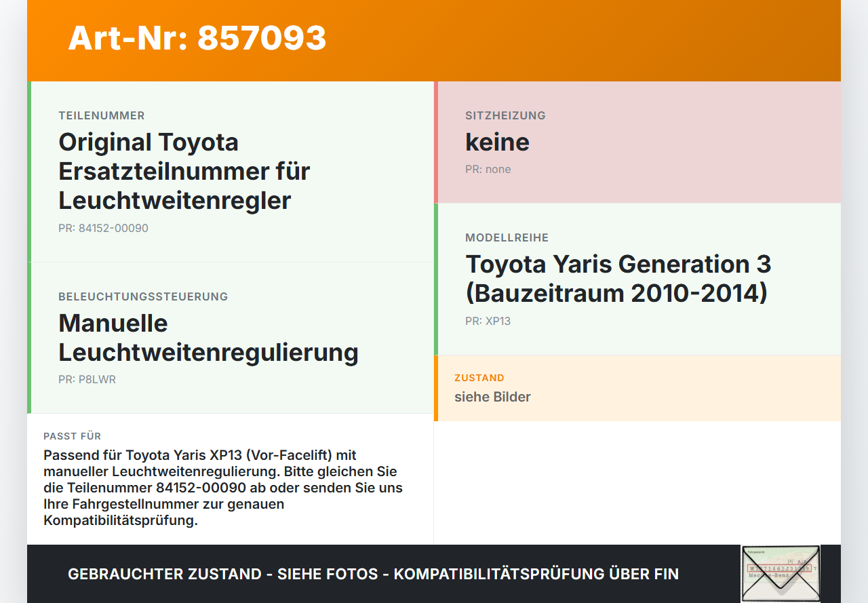Click the ZUSTAND label
Image resolution: width=868 pixels, height=603 pixels.
(x=479, y=378)
